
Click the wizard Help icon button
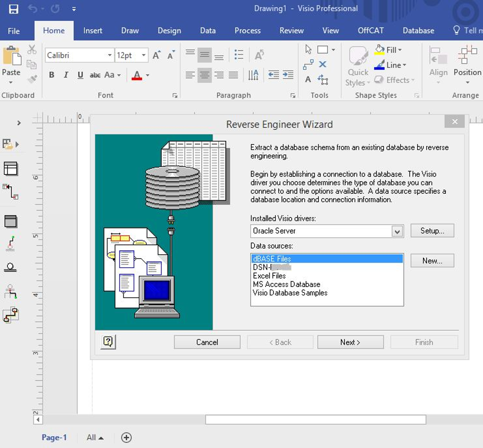[108, 341]
